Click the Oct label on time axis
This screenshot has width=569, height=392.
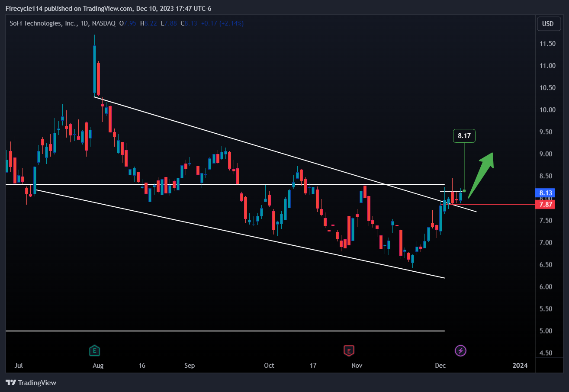(x=269, y=366)
